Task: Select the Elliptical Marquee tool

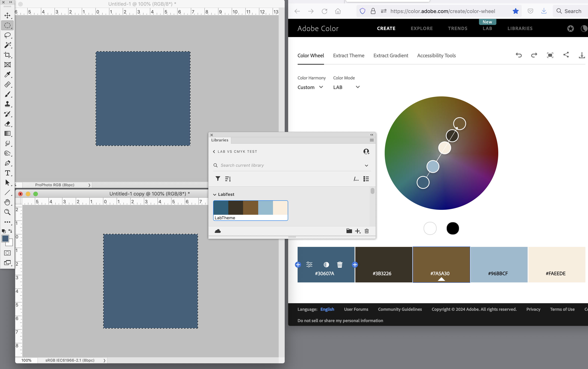Action: coord(8,25)
